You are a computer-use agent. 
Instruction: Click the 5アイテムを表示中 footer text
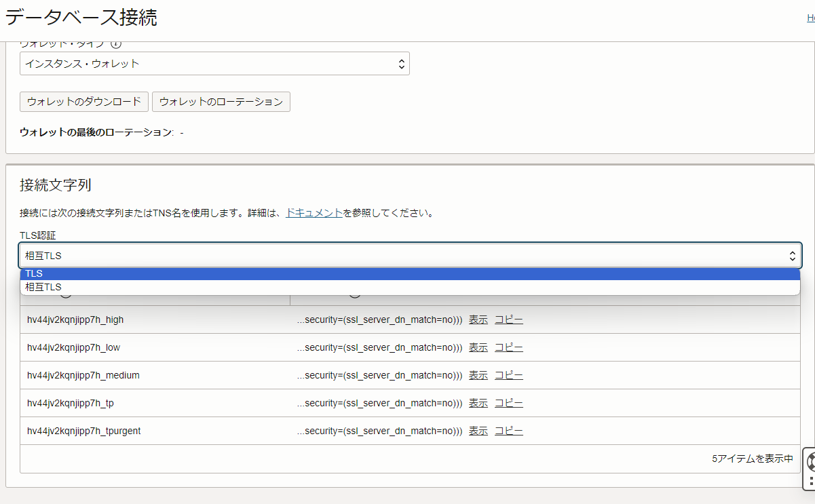pyautogui.click(x=753, y=459)
